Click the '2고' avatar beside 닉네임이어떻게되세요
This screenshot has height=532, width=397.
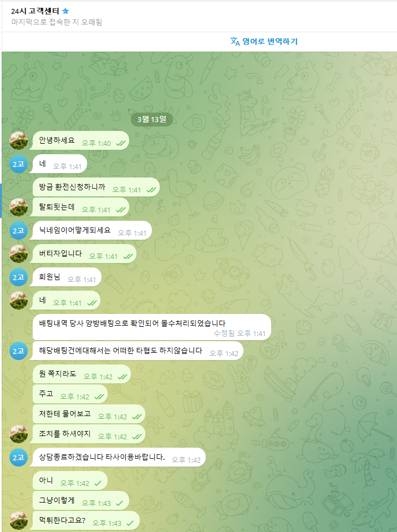pos(18,231)
